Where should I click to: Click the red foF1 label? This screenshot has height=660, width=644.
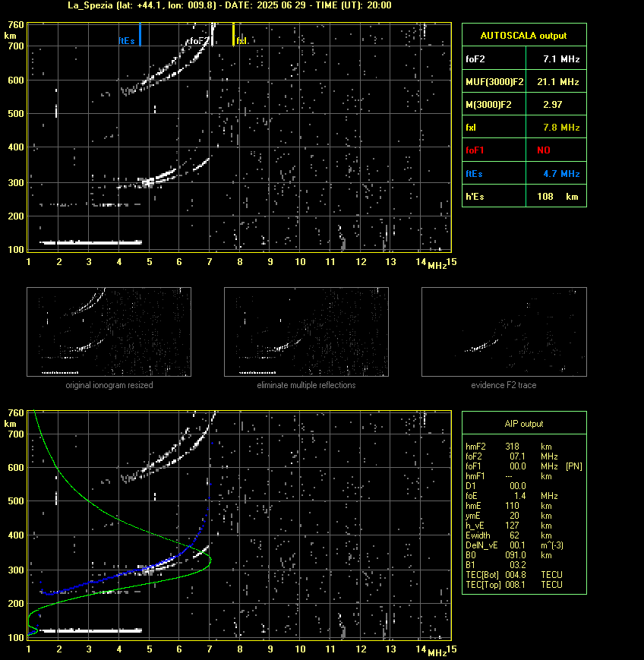click(475, 150)
